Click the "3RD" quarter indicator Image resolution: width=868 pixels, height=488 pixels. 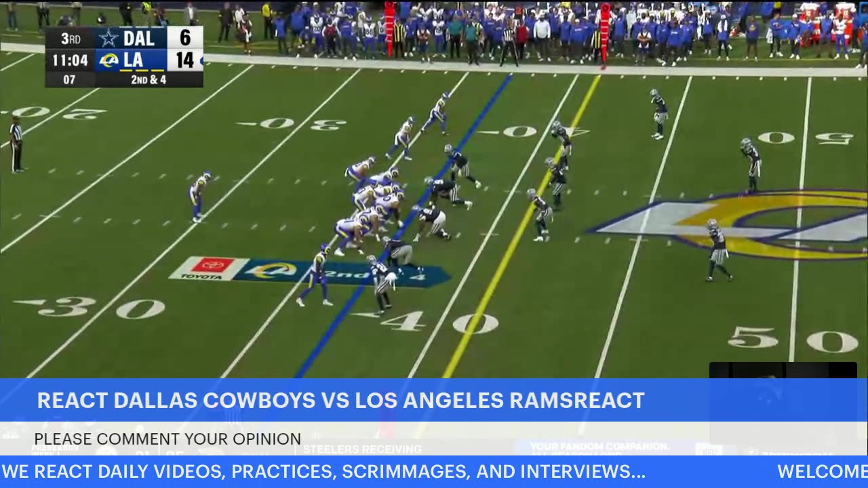click(x=71, y=39)
